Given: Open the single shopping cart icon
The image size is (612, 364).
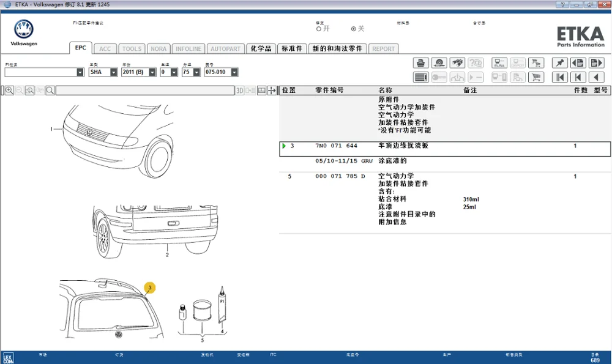Looking at the screenshot, I should pyautogui.click(x=536, y=77).
